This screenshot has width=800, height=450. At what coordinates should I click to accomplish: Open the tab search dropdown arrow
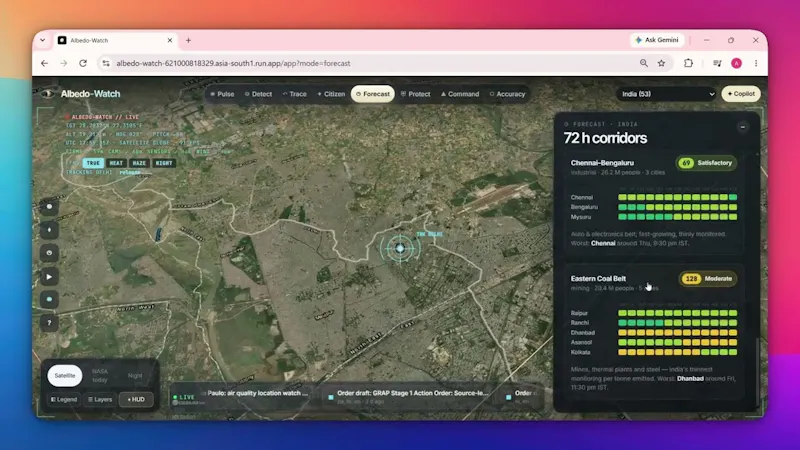pos(42,40)
